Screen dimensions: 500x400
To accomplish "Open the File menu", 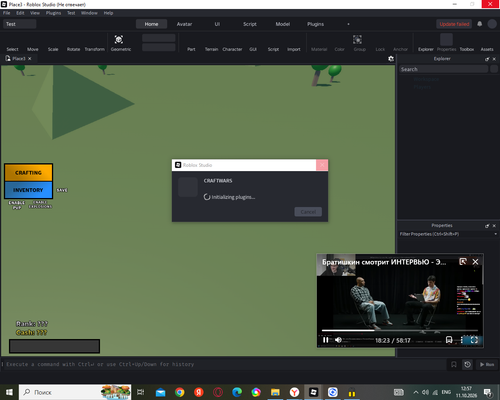I will click(7, 13).
